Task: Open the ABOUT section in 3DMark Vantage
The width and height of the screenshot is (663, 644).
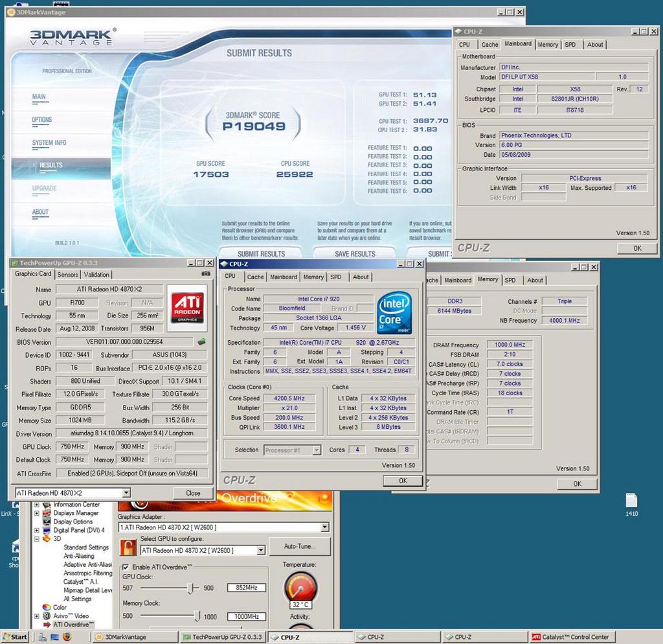Action: coord(40,212)
